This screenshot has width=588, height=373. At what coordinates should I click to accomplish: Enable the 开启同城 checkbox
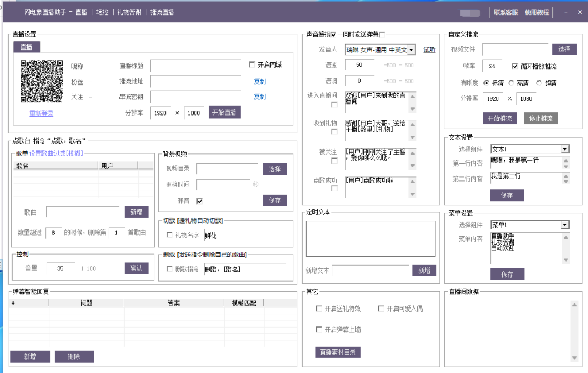252,65
